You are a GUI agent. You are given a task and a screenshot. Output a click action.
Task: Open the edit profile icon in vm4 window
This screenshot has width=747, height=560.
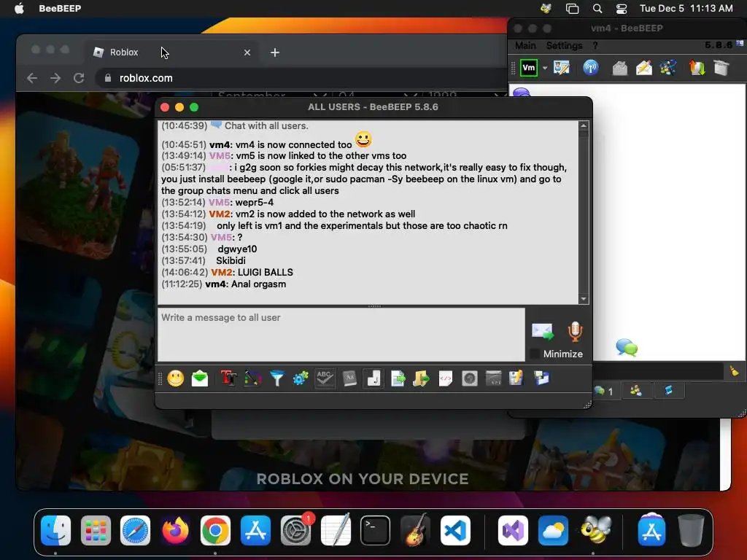coord(562,68)
